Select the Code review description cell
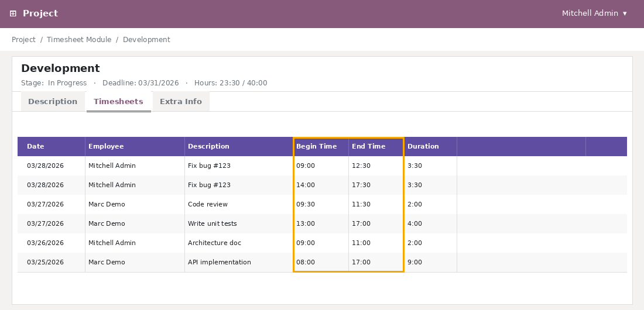Screen dimensions: 644x310 click(238, 204)
